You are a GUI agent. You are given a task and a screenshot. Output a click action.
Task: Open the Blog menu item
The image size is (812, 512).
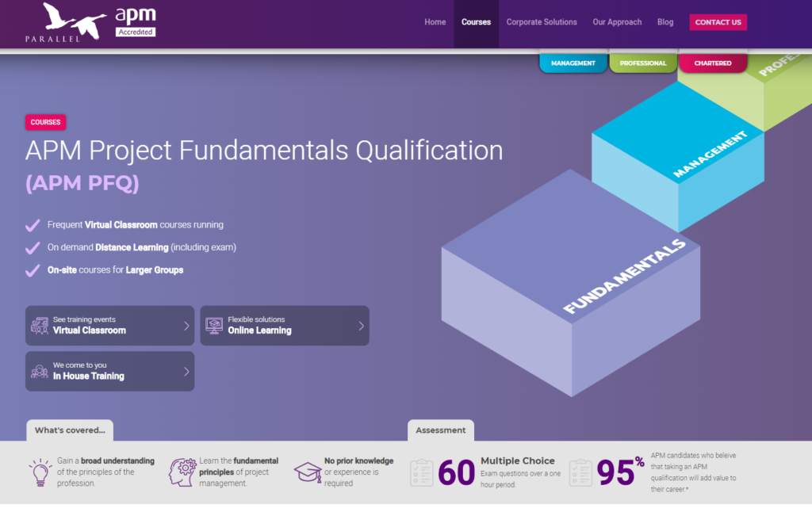coord(665,22)
